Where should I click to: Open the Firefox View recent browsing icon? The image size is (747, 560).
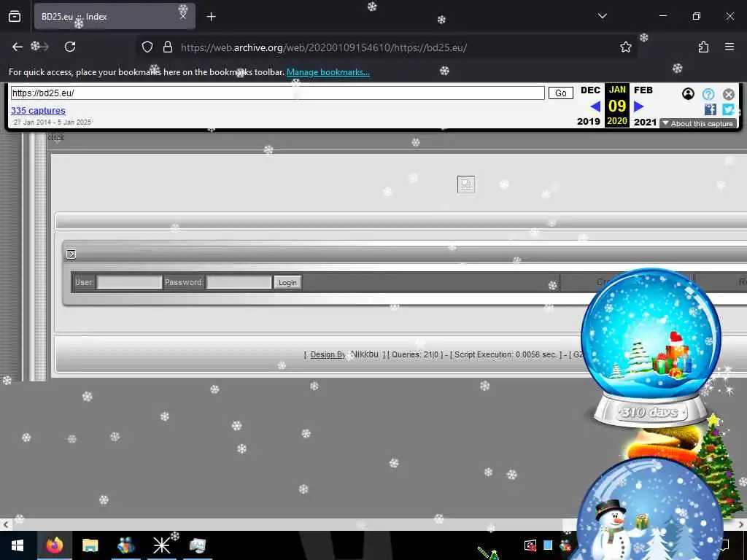pyautogui.click(x=15, y=17)
